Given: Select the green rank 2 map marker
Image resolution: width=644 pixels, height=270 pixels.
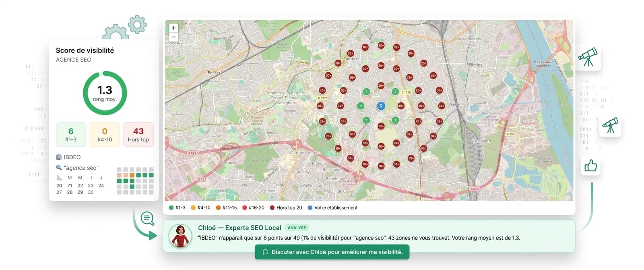Looking at the screenshot, I should [395, 92].
